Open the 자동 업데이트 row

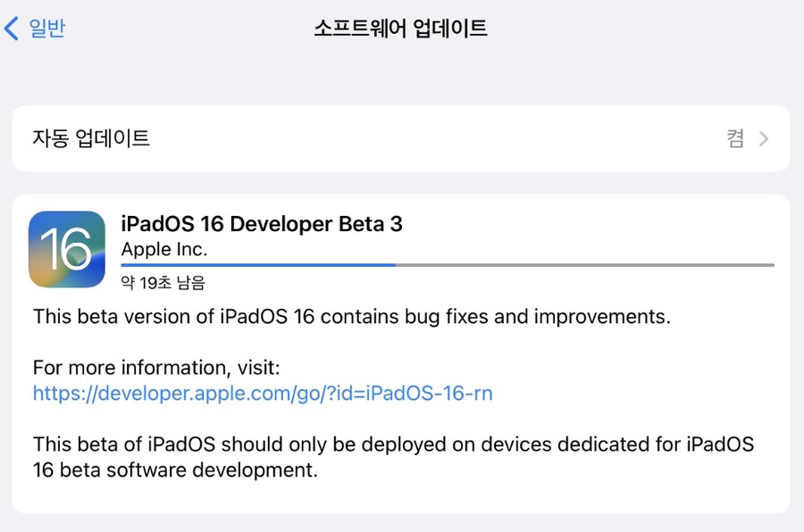(401, 138)
